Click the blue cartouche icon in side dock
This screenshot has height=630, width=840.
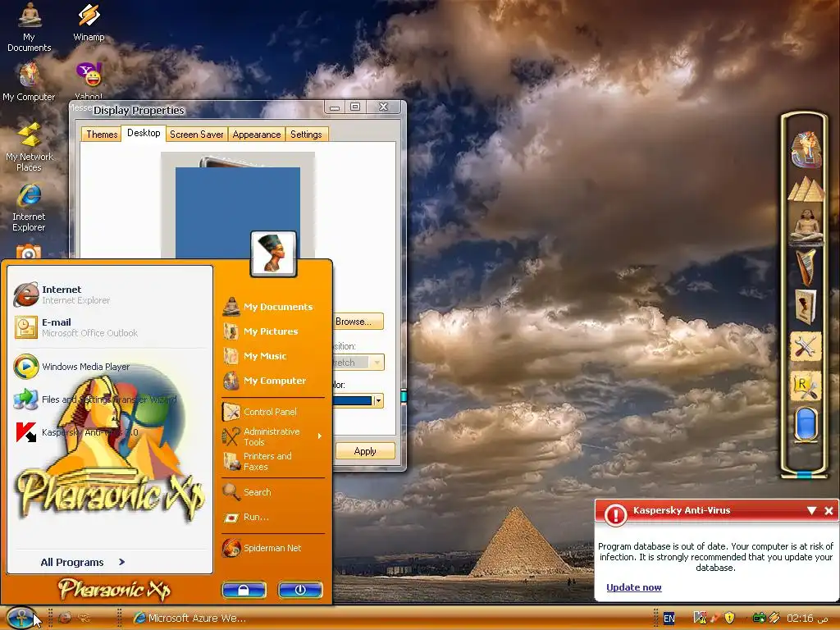pyautogui.click(x=806, y=424)
